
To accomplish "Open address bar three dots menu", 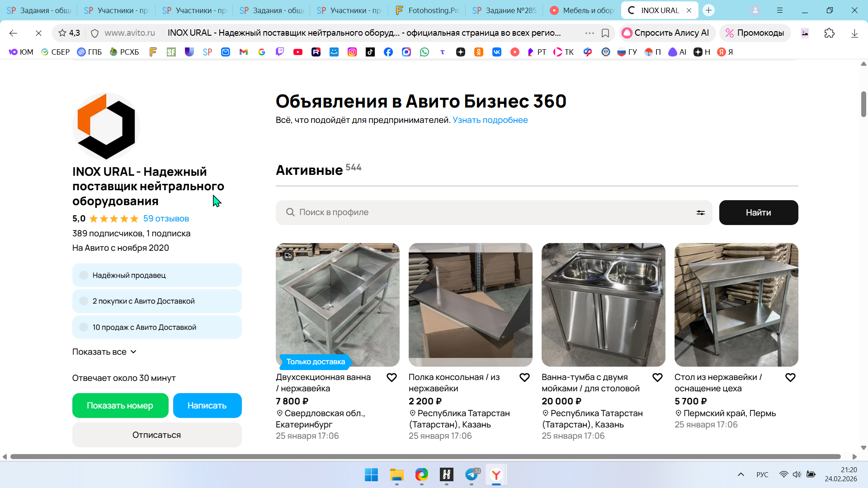I will click(589, 33).
